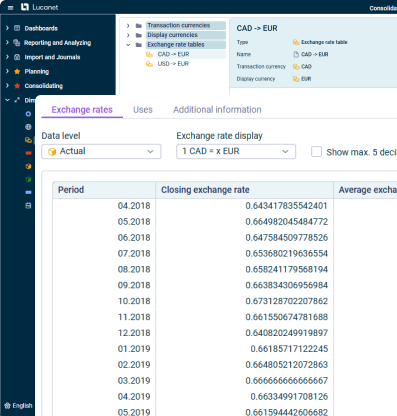
Task: Click the Dashboards sidebar icon
Action: click(x=17, y=28)
